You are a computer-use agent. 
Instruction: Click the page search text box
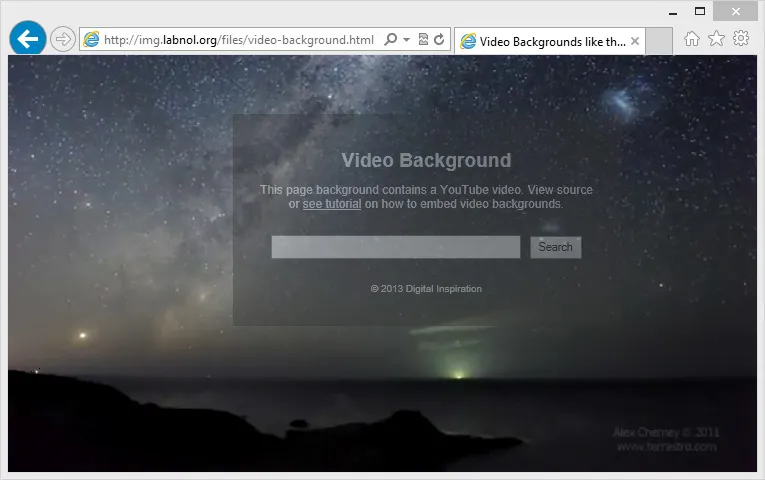tap(396, 247)
